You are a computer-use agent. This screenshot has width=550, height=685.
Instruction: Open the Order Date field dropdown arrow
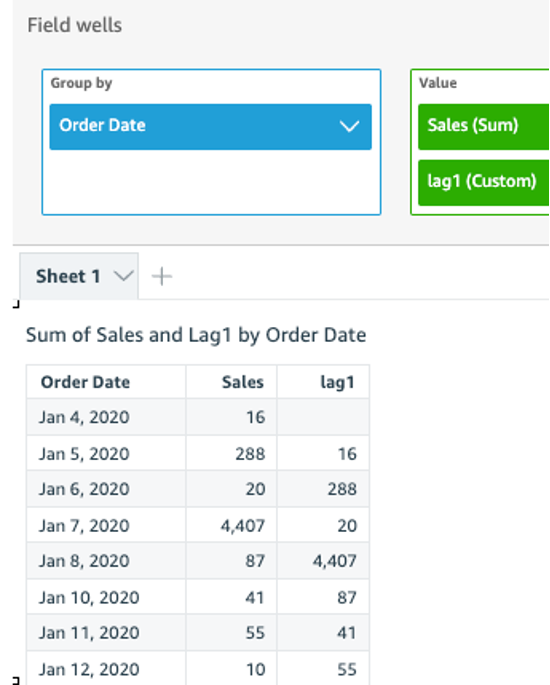pos(349,127)
